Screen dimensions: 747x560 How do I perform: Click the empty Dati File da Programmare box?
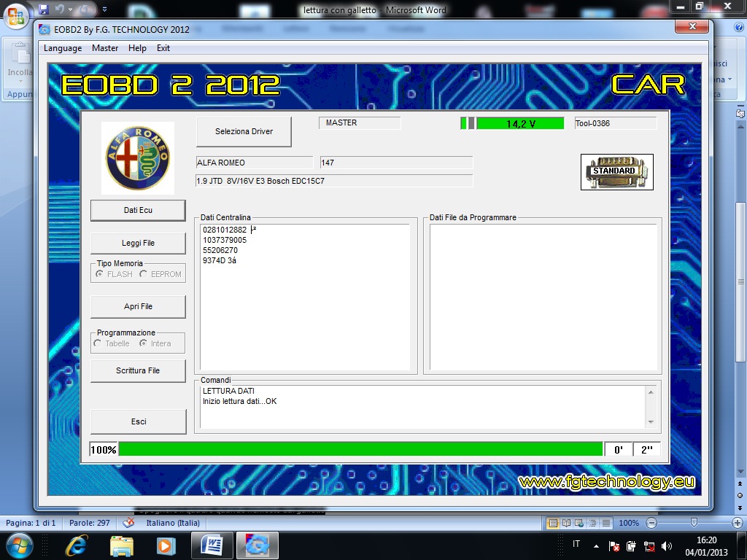pos(543,297)
